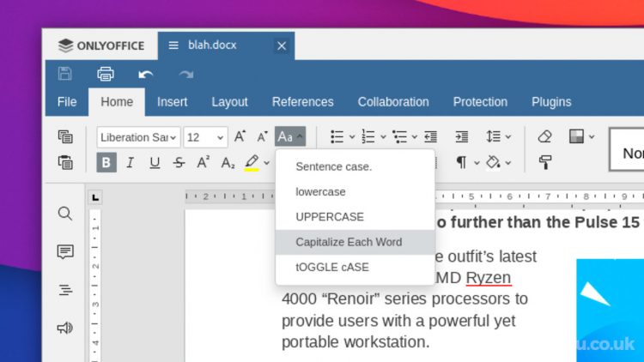Viewport: 644px width, 362px height.
Task: Close the Change Case dropdown button
Action: (x=290, y=136)
